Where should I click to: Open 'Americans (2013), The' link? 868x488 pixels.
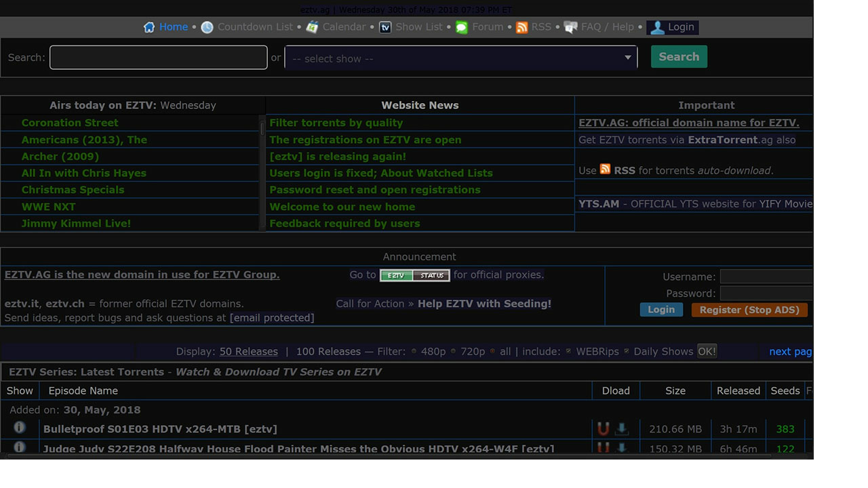coord(84,140)
